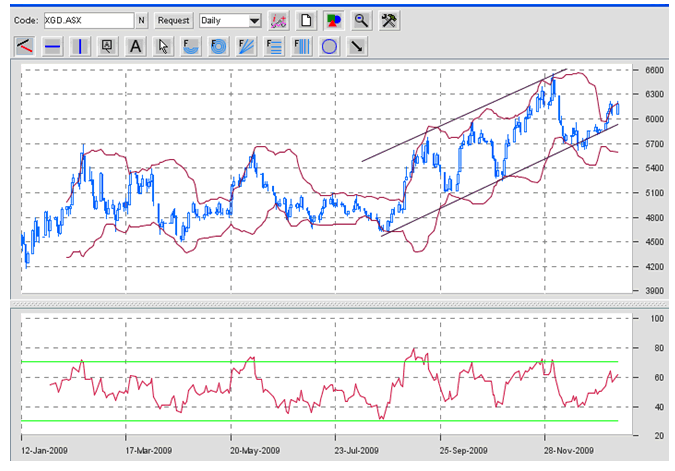This screenshot has height=471, width=675.
Task: Select the vertical line tool
Action: 80,46
